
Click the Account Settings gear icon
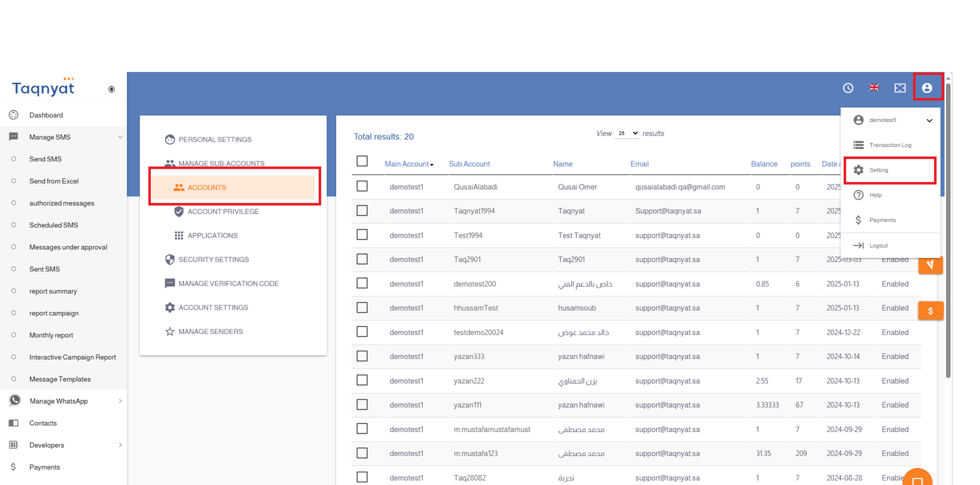tap(170, 308)
